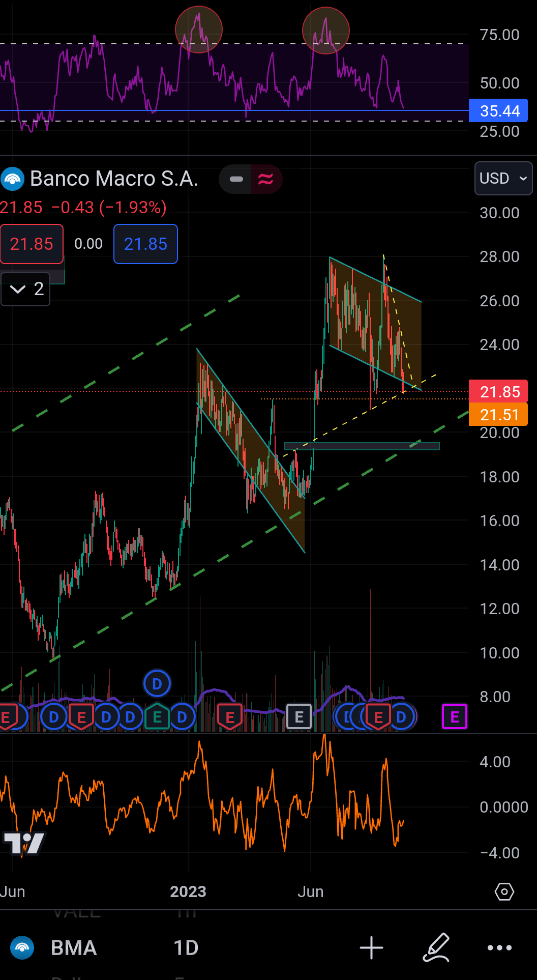Viewport: 537px width, 980px height.
Task: Click the 30.00 price axis label
Action: (x=499, y=213)
